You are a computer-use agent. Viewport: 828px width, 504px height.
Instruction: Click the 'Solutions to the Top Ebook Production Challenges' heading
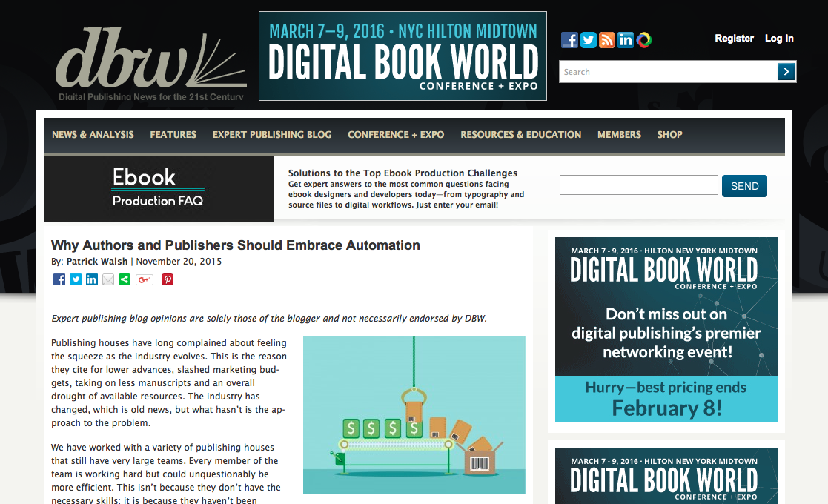[x=403, y=173]
